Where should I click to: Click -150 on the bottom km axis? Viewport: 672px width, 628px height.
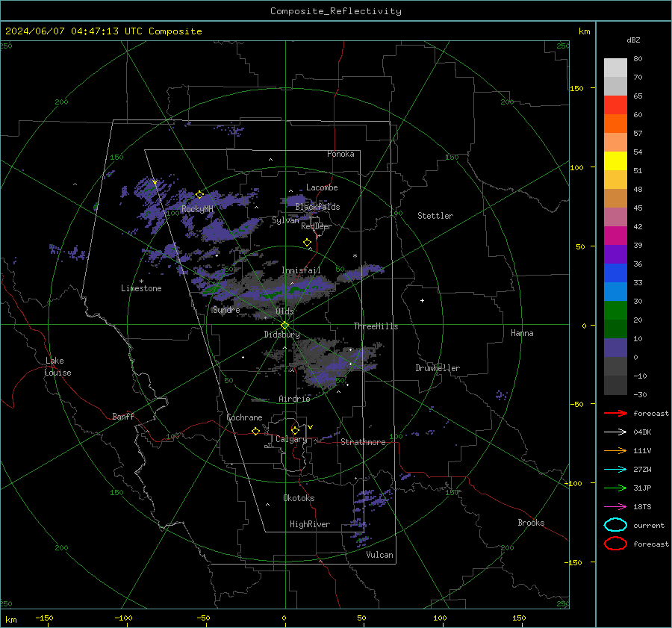coord(44,618)
